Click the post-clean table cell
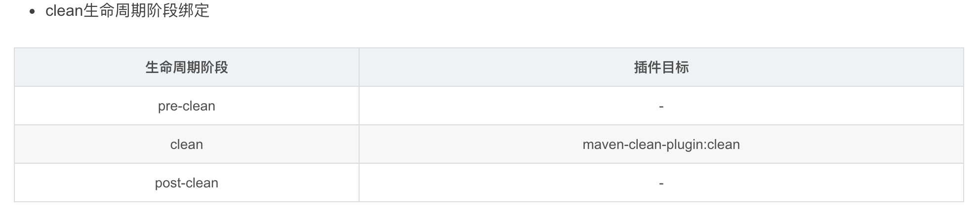This screenshot has width=980, height=219. point(187,183)
